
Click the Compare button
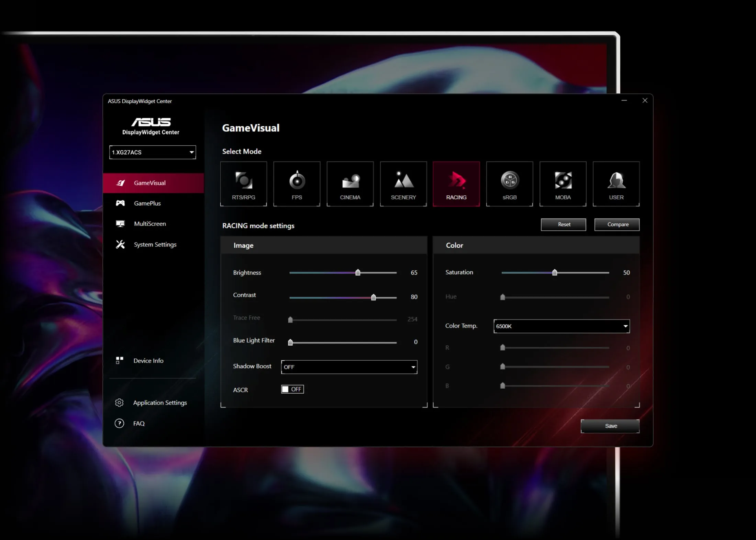pyautogui.click(x=617, y=224)
